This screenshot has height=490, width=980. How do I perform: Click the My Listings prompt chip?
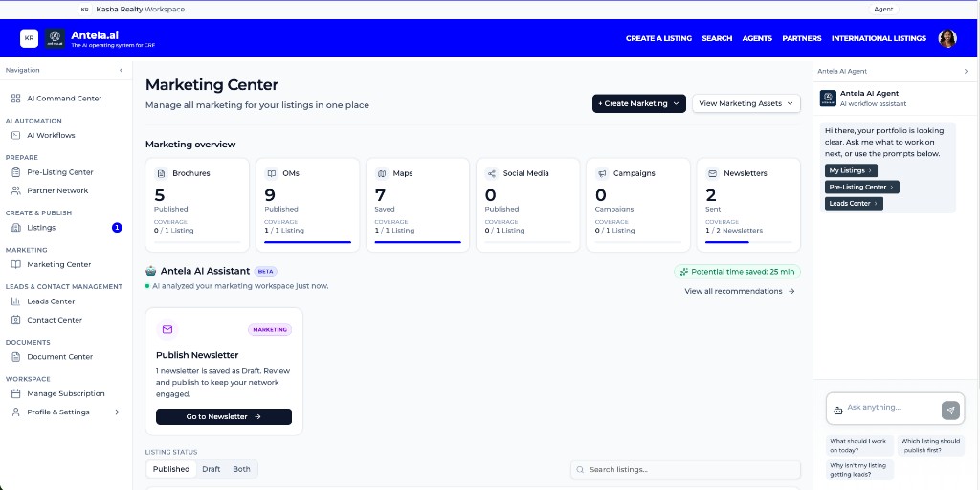851,170
